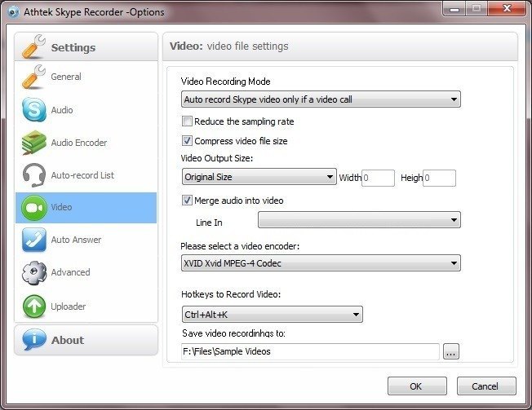Open Auto Answer settings
Screen dimensions: 532x410
pos(86,240)
